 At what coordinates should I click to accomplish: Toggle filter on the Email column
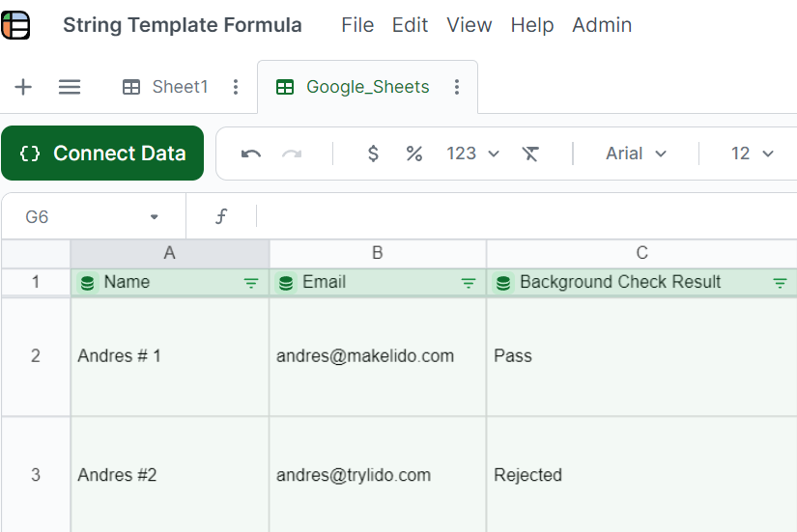469,283
